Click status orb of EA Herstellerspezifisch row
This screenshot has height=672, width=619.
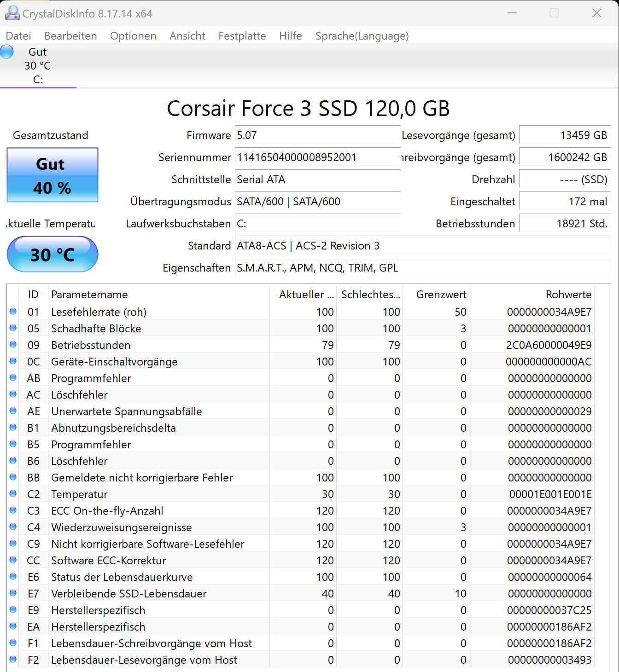coord(13,626)
